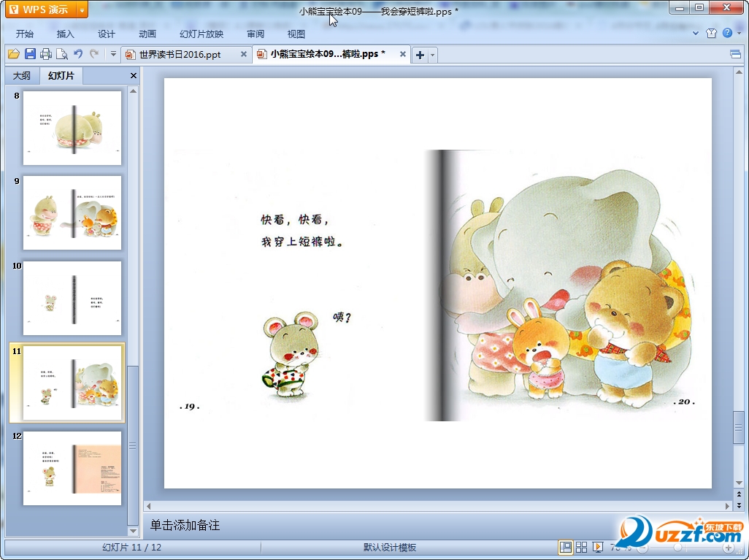Select slide 9 thumbnail
The height and width of the screenshot is (560, 749).
(72, 213)
